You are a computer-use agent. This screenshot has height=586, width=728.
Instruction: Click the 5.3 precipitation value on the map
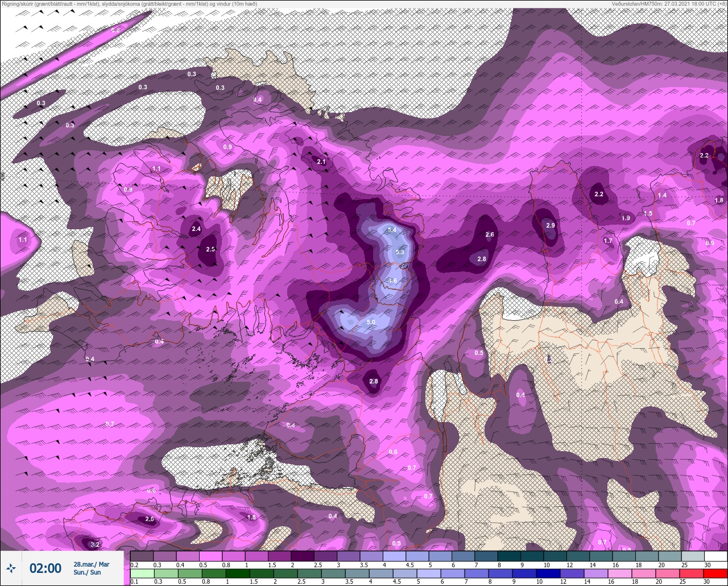tap(400, 252)
